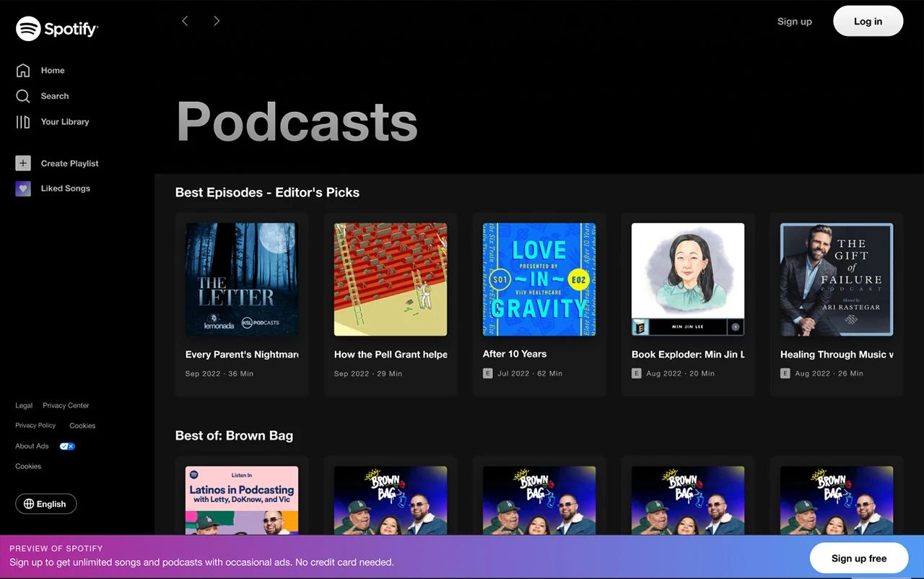The height and width of the screenshot is (579, 924).
Task: Click Sign up in top bar
Action: 794,22
